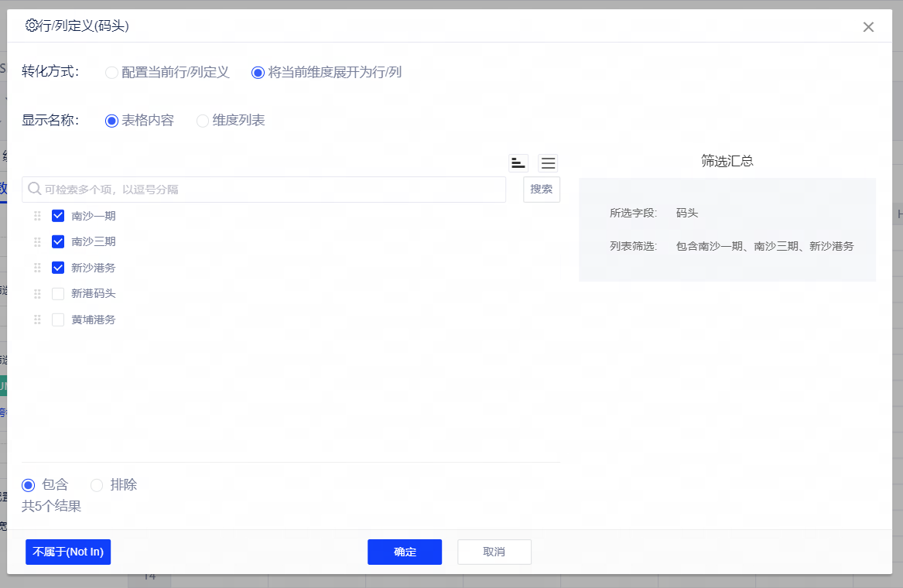Viewport: 903px width, 588px height.
Task: Click the drag handle beside 黄埔港务
Action: [x=37, y=320]
